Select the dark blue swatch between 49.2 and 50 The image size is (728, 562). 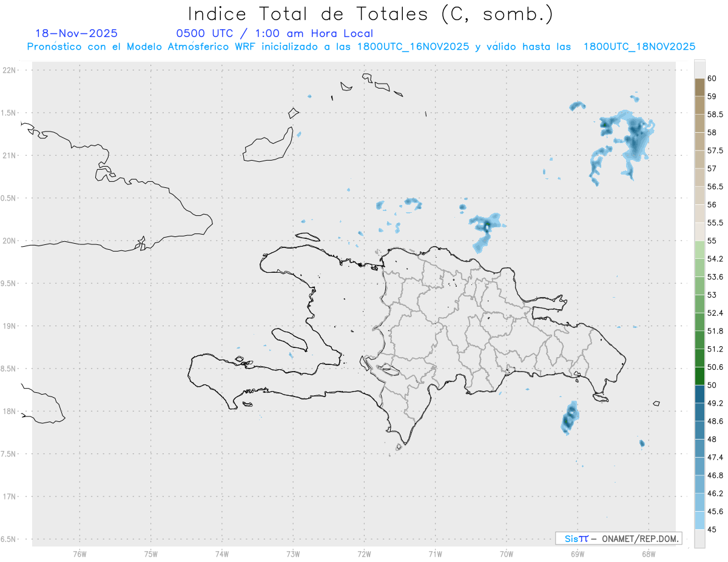(699, 394)
